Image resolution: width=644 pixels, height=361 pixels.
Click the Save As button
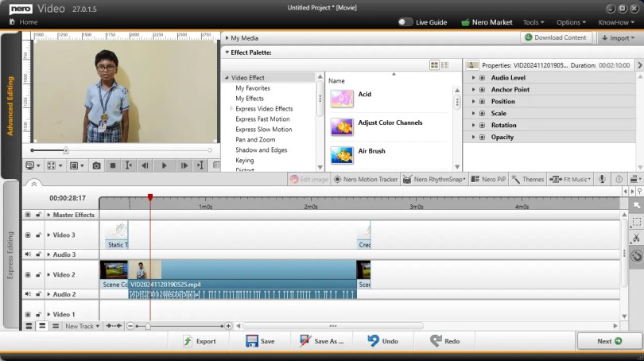point(322,341)
